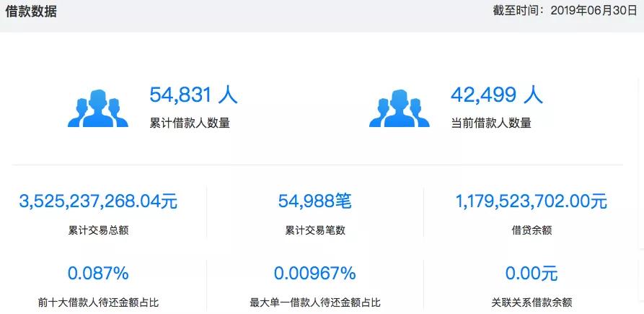Select the 54,988笔 value
The width and height of the screenshot is (644, 314).
click(x=315, y=201)
